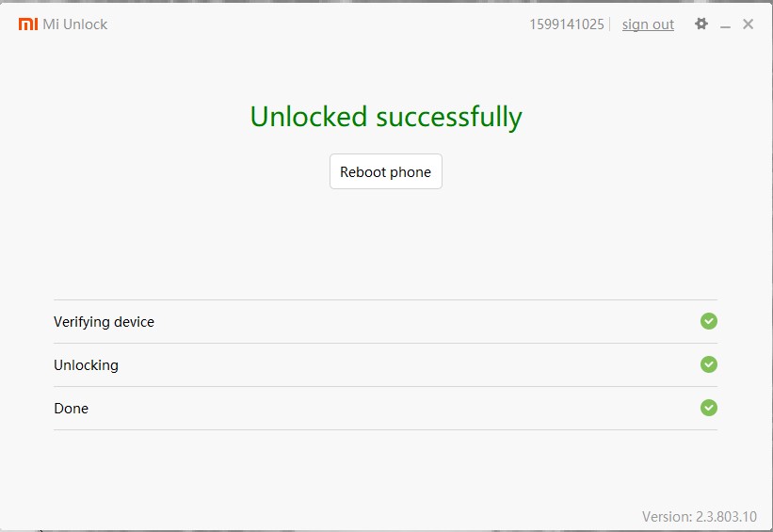773x532 pixels.
Task: Click the Mi Unlock title text
Action: point(75,24)
